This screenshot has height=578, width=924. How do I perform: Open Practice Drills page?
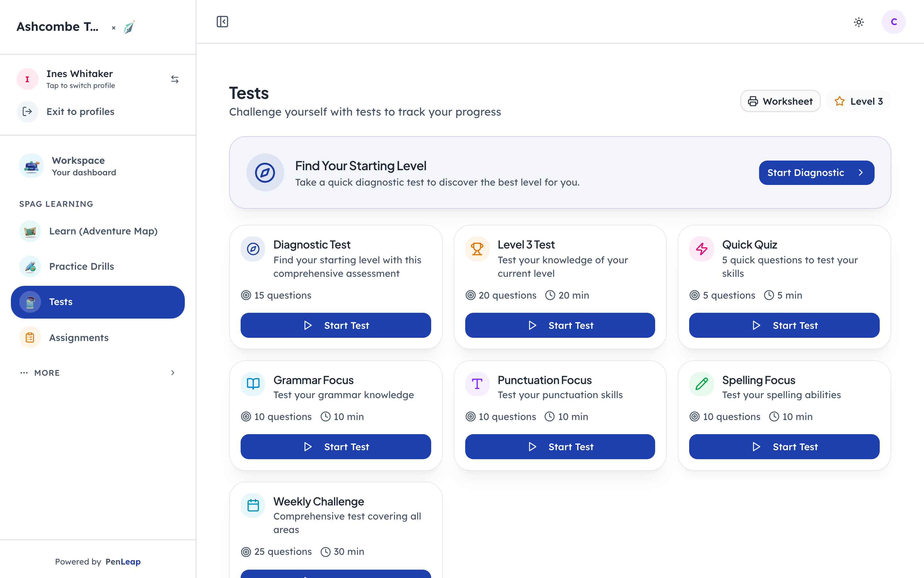click(98, 267)
